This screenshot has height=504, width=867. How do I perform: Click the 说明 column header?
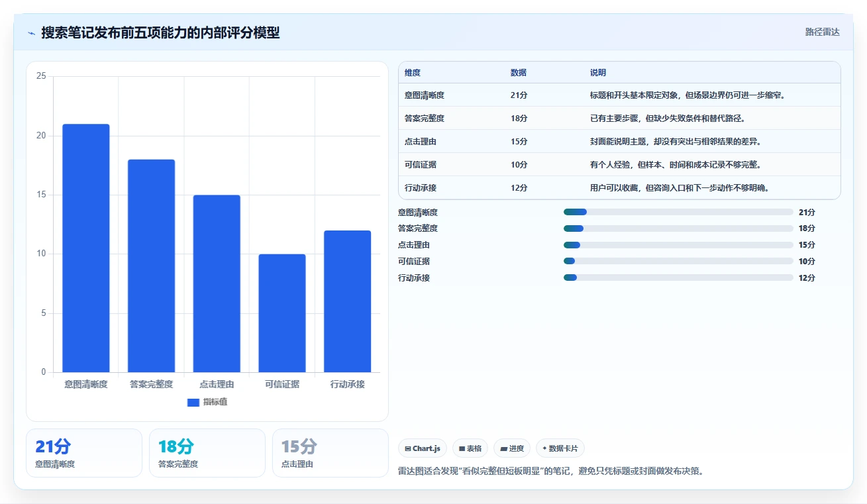pos(598,73)
